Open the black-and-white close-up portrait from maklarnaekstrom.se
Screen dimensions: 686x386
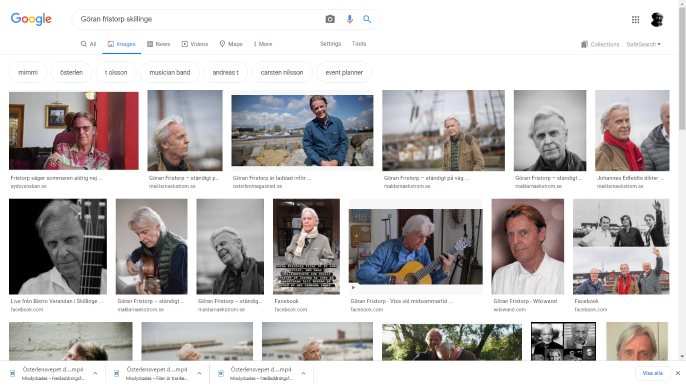[x=550, y=130]
